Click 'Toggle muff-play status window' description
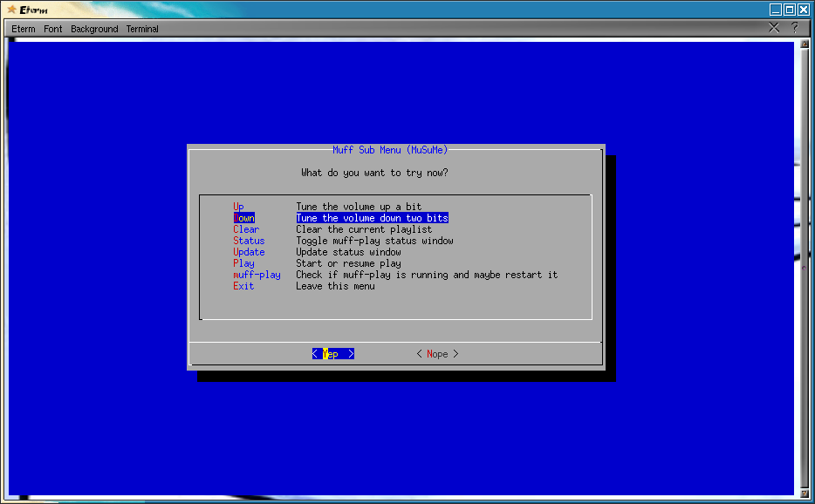Screen dimensions: 815x504 tap(374, 241)
